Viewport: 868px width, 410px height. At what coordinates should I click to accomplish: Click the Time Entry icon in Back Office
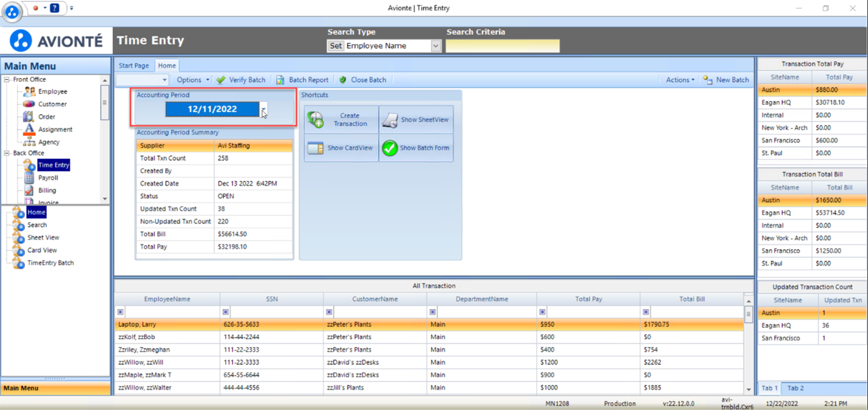(29, 165)
